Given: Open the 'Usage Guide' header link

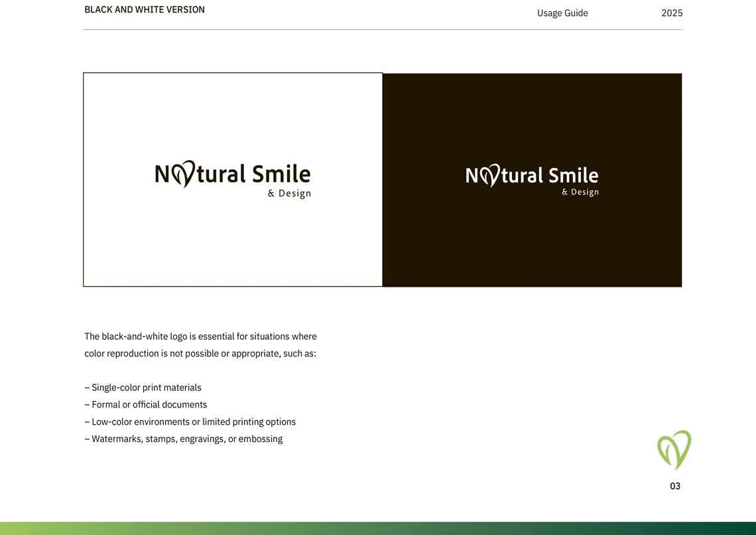Looking at the screenshot, I should tap(562, 13).
